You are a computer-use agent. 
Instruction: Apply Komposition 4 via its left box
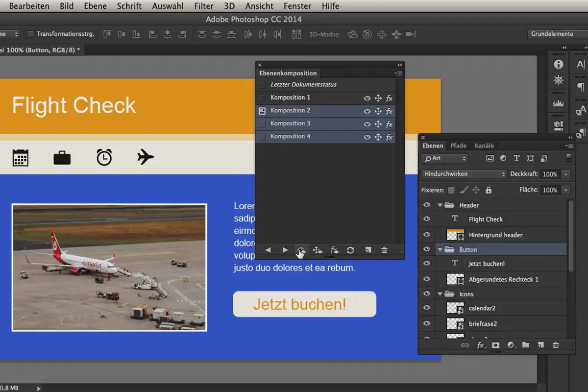click(x=262, y=137)
